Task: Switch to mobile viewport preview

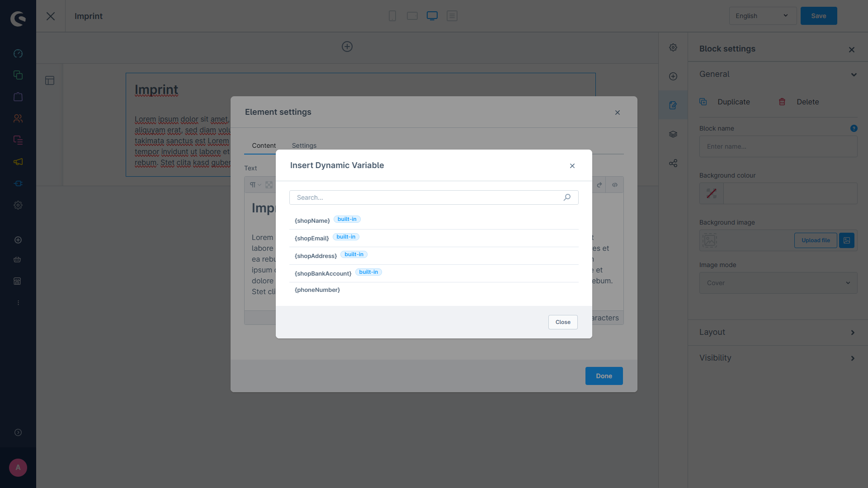Action: [392, 16]
